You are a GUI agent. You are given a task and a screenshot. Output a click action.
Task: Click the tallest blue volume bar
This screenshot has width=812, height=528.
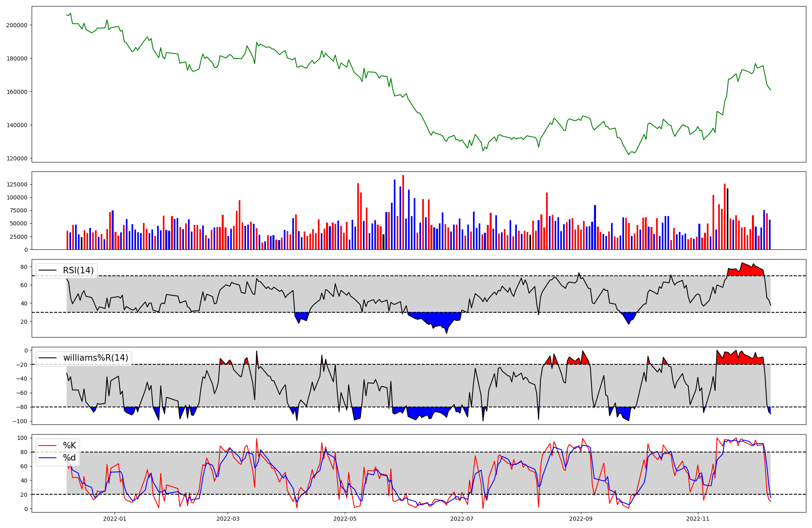pos(395,215)
